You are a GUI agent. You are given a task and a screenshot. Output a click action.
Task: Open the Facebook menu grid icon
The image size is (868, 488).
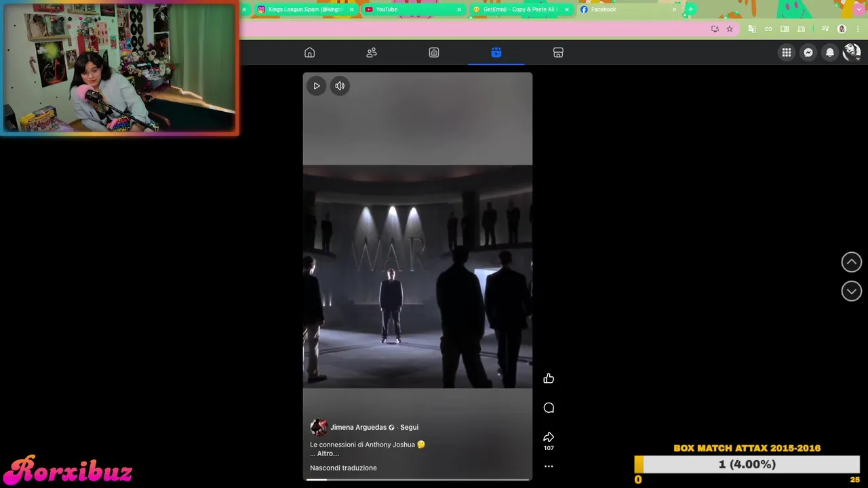(x=787, y=52)
